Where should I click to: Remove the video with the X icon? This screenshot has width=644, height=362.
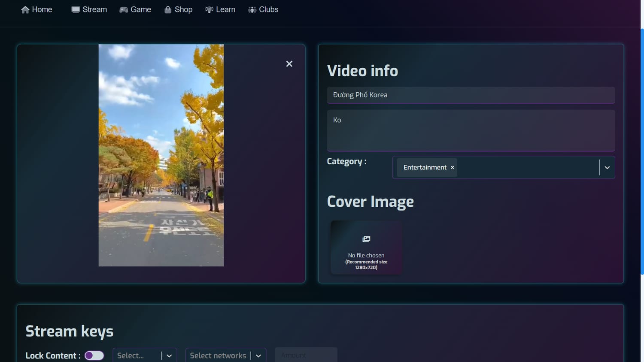pyautogui.click(x=289, y=63)
